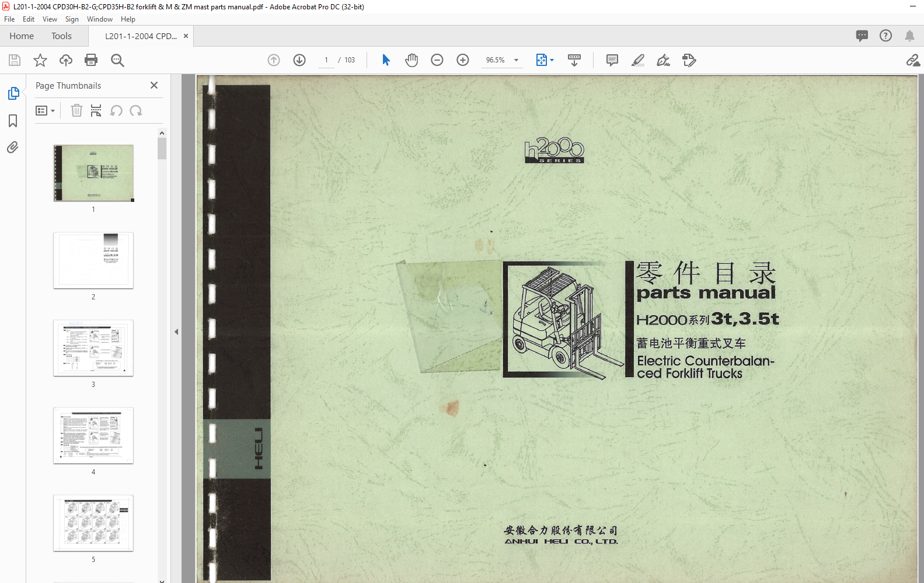Zoom in with the plus icon
Screen dimensions: 924x583
[463, 60]
